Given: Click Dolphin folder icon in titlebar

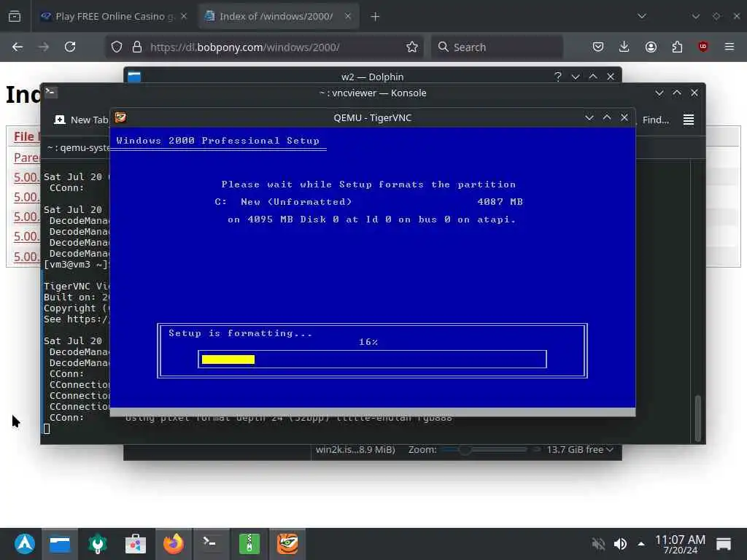Looking at the screenshot, I should [x=134, y=77].
